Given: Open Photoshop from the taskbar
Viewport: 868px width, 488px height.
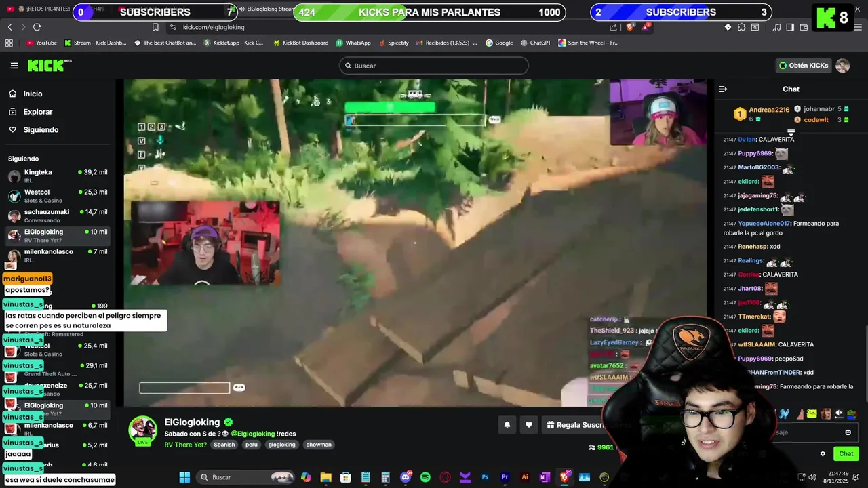Looking at the screenshot, I should tap(485, 477).
